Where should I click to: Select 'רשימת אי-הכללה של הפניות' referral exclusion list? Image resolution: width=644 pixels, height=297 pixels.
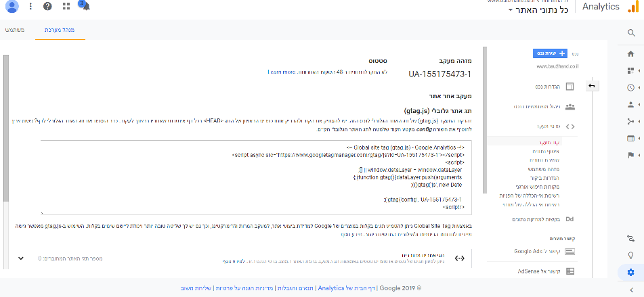click(x=530, y=196)
